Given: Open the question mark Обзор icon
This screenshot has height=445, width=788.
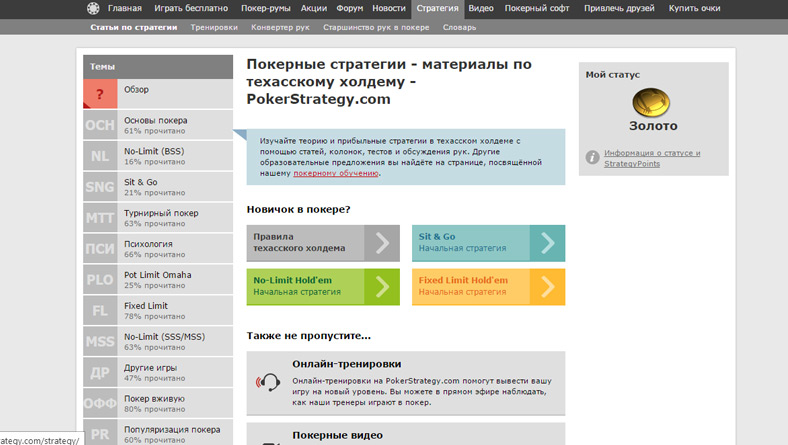Looking at the screenshot, I should point(100,94).
